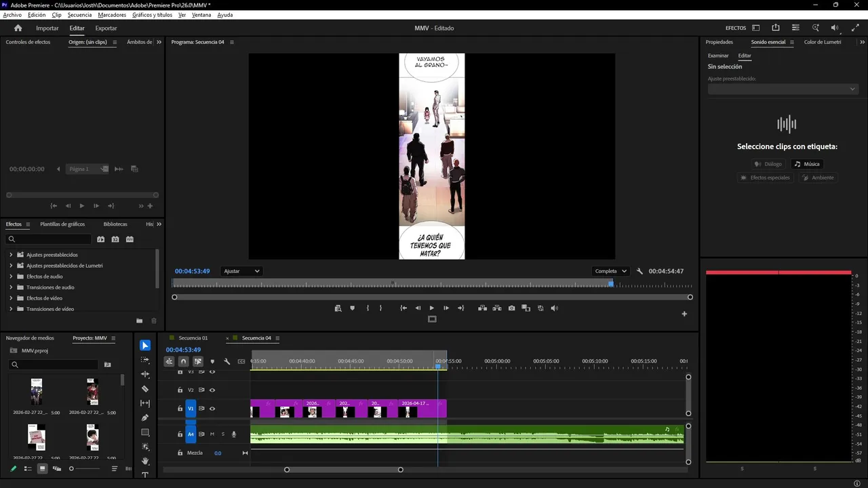Select the Selection arrow tool

[145, 346]
